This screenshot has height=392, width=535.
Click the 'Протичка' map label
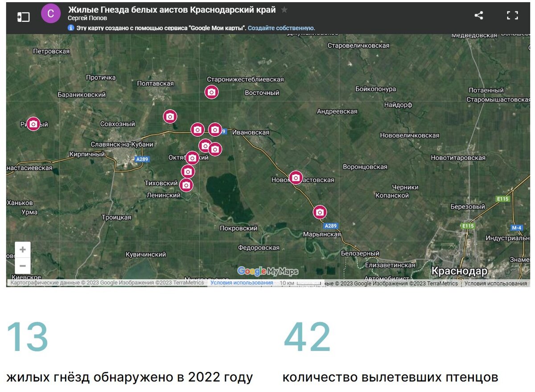click(101, 78)
